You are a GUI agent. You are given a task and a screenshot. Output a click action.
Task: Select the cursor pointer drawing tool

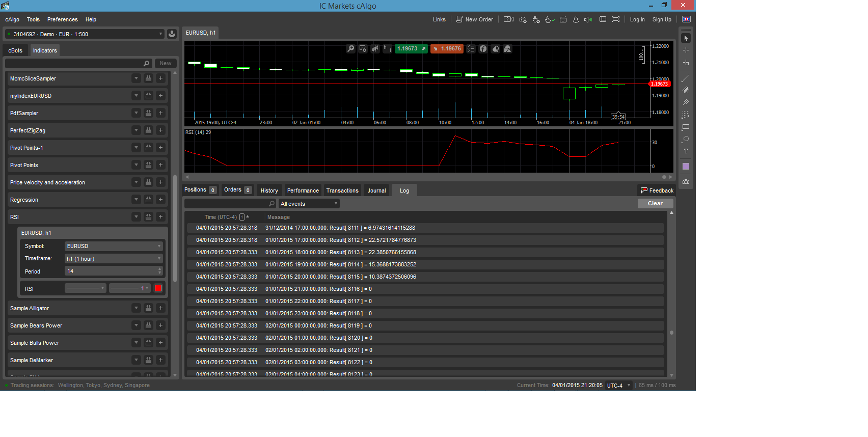pos(686,38)
